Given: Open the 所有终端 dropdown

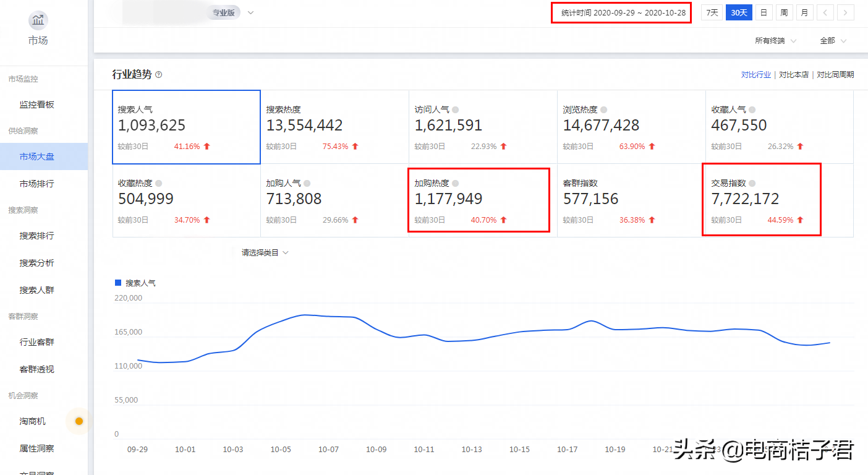Looking at the screenshot, I should [x=775, y=41].
